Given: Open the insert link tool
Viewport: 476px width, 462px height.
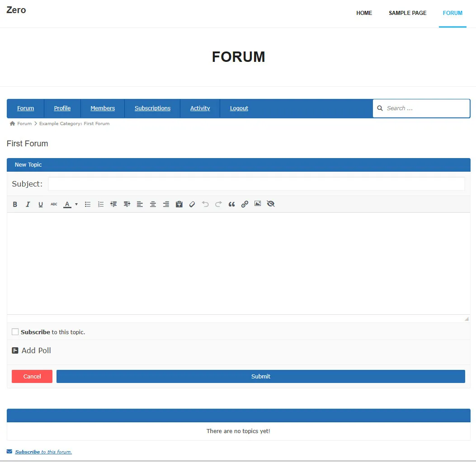Looking at the screenshot, I should [x=245, y=204].
